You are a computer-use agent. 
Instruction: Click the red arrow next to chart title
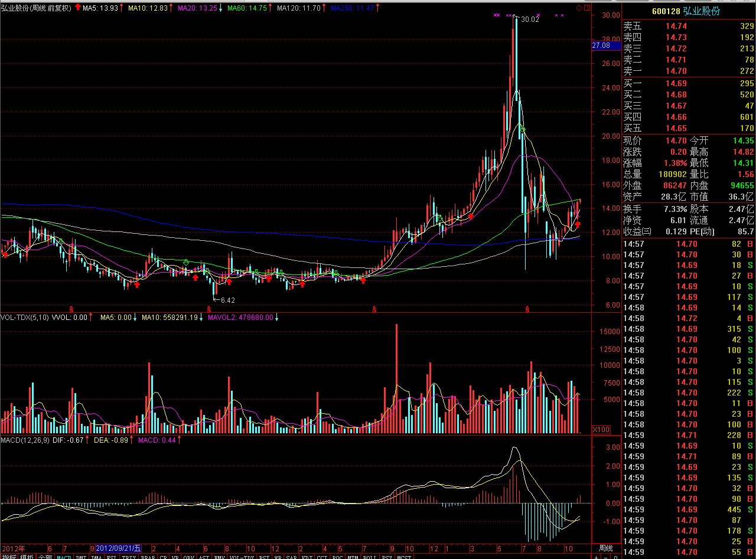coord(77,8)
